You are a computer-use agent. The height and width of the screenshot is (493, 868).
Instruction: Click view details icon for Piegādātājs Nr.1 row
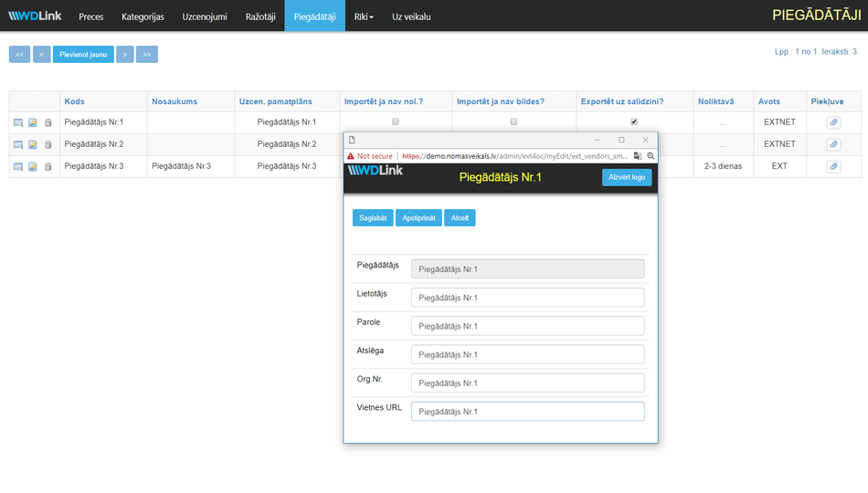pos(18,122)
